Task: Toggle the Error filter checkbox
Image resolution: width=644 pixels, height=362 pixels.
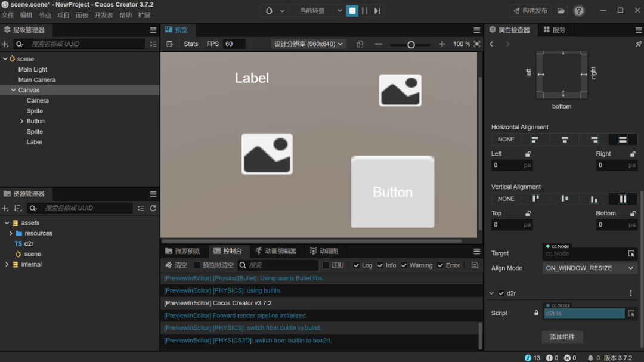Action: tap(440, 265)
